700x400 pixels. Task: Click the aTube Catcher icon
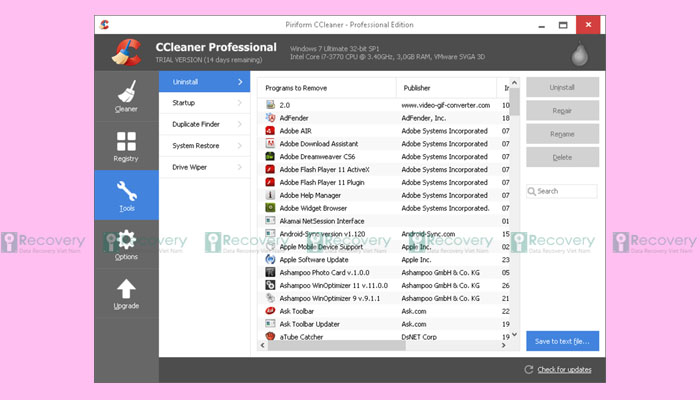tap(270, 336)
